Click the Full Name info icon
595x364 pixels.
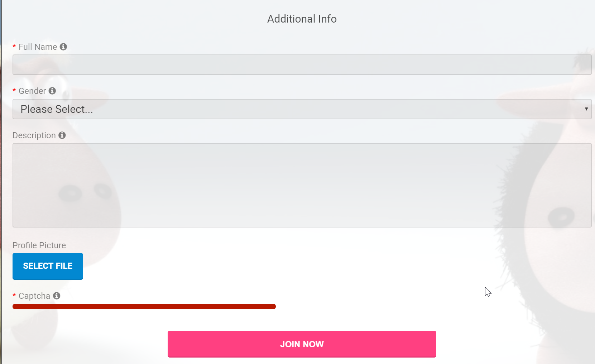click(63, 47)
